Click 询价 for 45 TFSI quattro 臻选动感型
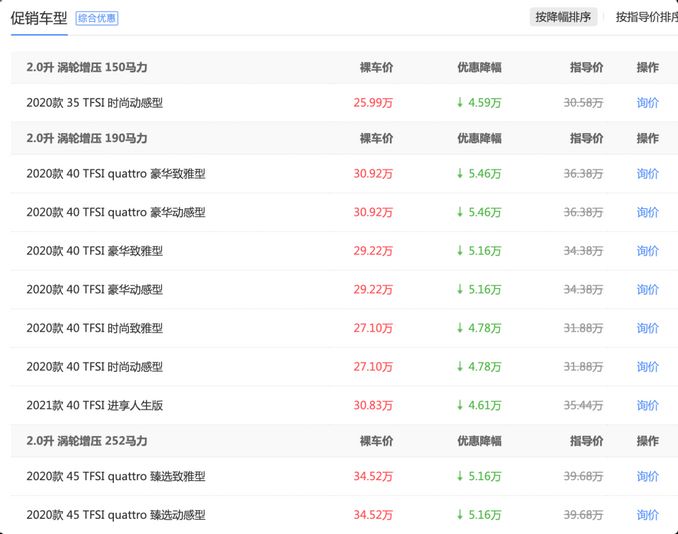The width and height of the screenshot is (678, 534). click(x=647, y=515)
